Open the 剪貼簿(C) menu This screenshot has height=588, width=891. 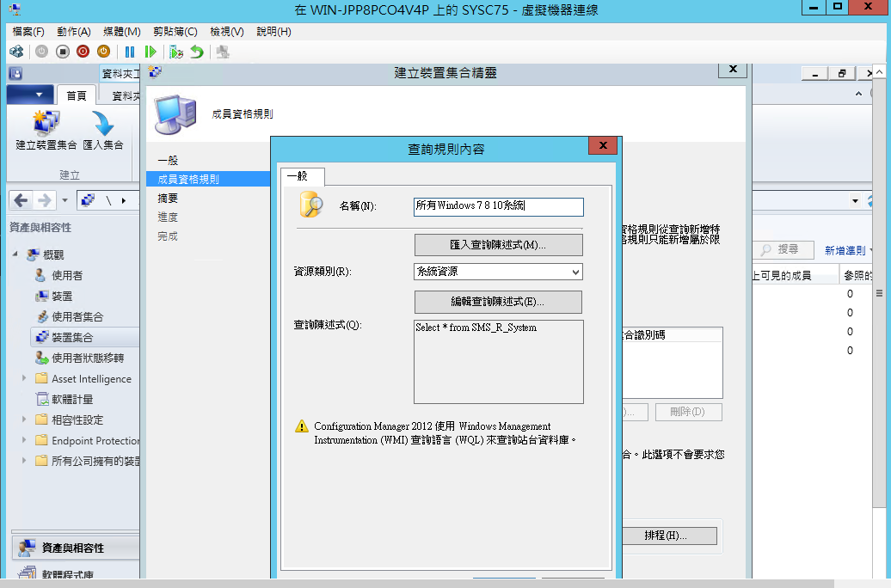pos(175,32)
